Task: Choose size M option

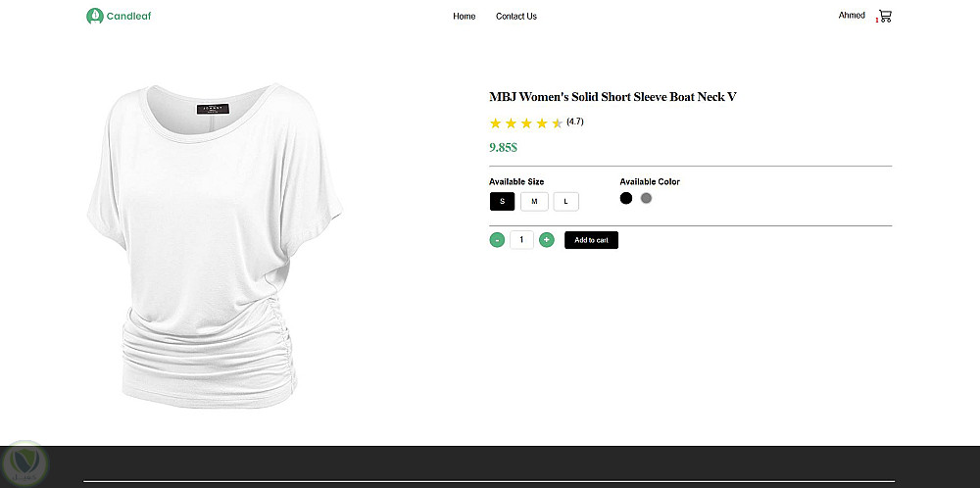Action: point(534,202)
